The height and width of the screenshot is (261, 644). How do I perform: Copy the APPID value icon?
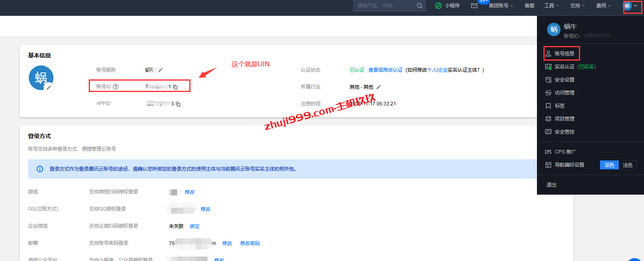(x=178, y=104)
